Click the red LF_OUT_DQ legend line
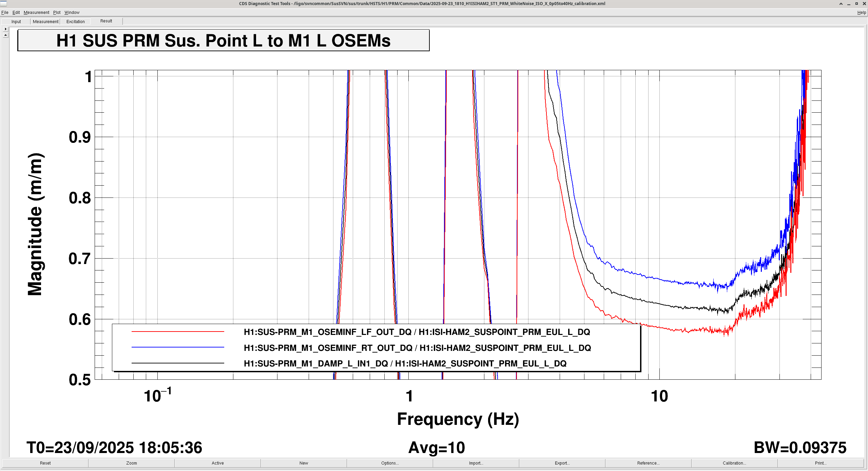This screenshot has height=471, width=868. point(178,332)
